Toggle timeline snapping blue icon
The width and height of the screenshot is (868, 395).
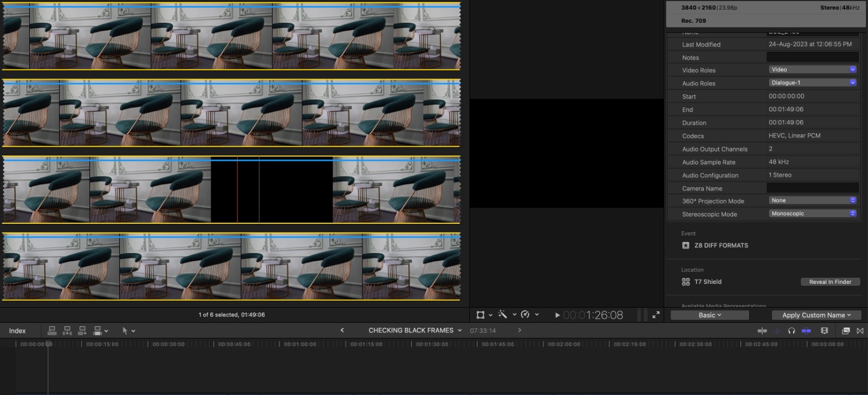click(806, 331)
